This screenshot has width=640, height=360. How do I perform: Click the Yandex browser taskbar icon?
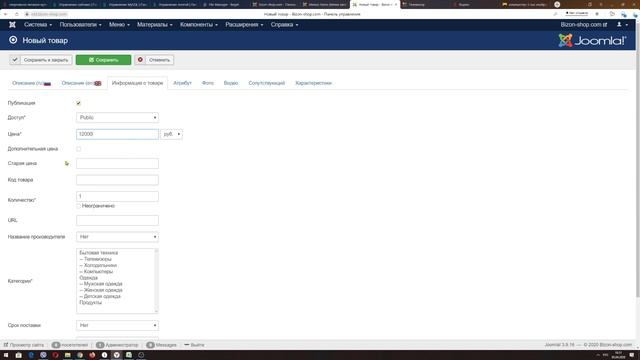pyautogui.click(x=117, y=355)
